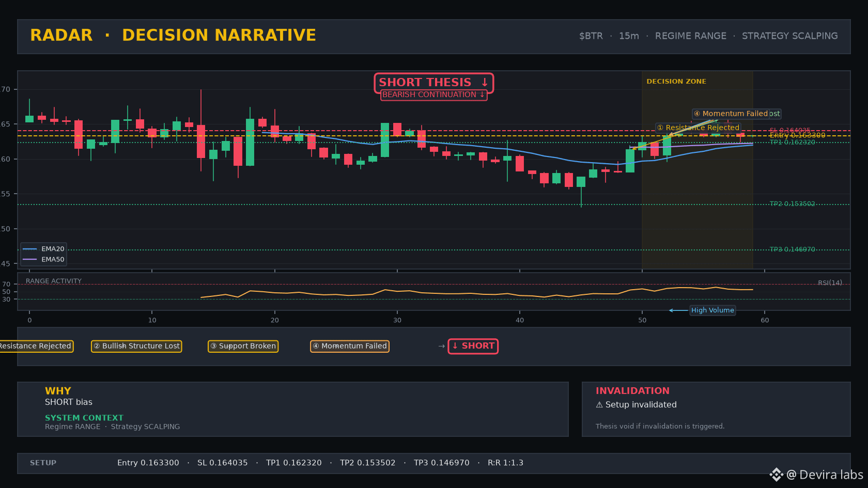This screenshot has width=868, height=488.
Task: Click the x-axis tick label 60
Action: tap(765, 320)
